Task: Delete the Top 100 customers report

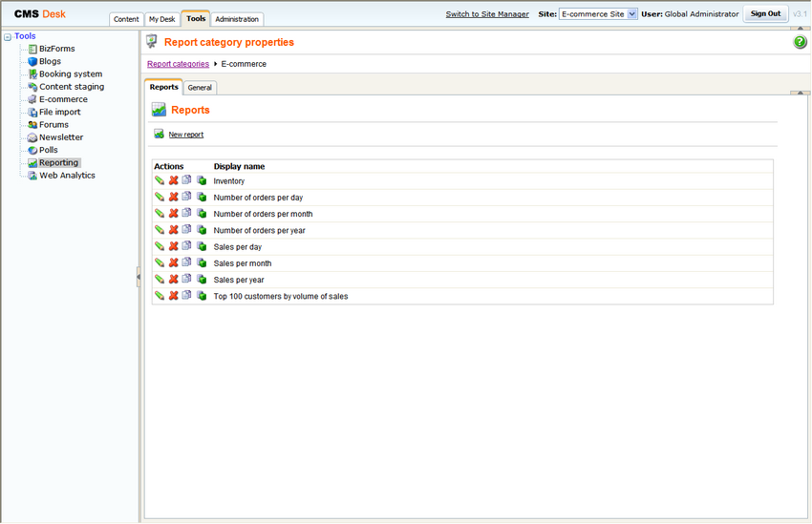Action: pyautogui.click(x=174, y=296)
